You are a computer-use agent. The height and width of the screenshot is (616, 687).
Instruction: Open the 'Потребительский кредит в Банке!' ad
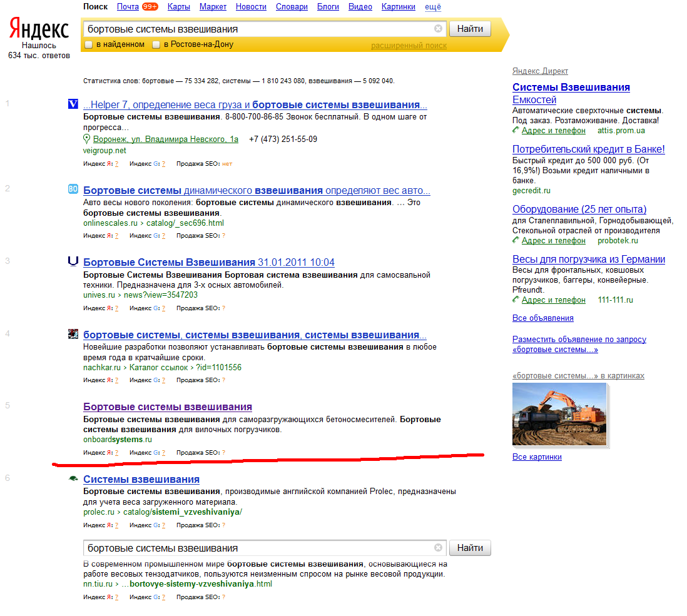[x=588, y=149]
